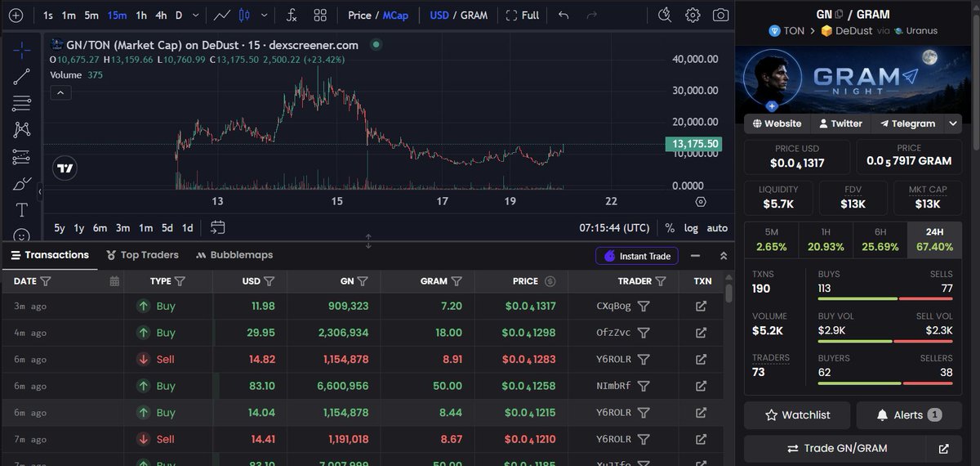Open the indicators fx menu
The width and height of the screenshot is (980, 466).
(292, 15)
